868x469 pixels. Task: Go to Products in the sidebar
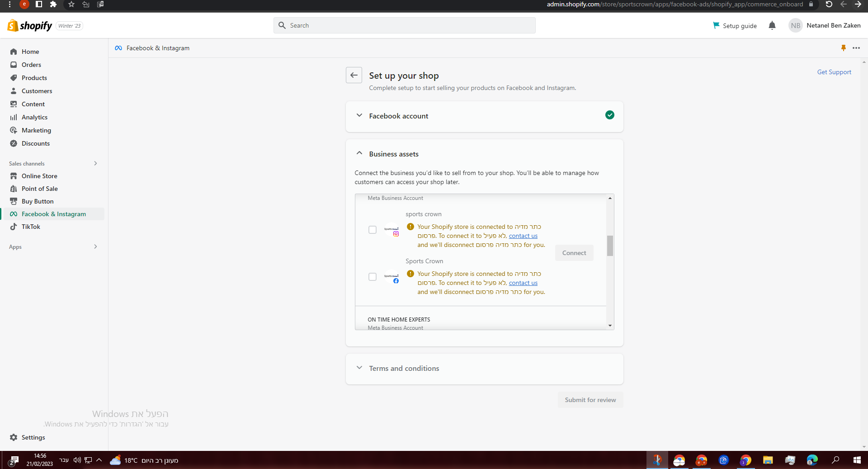coord(34,78)
